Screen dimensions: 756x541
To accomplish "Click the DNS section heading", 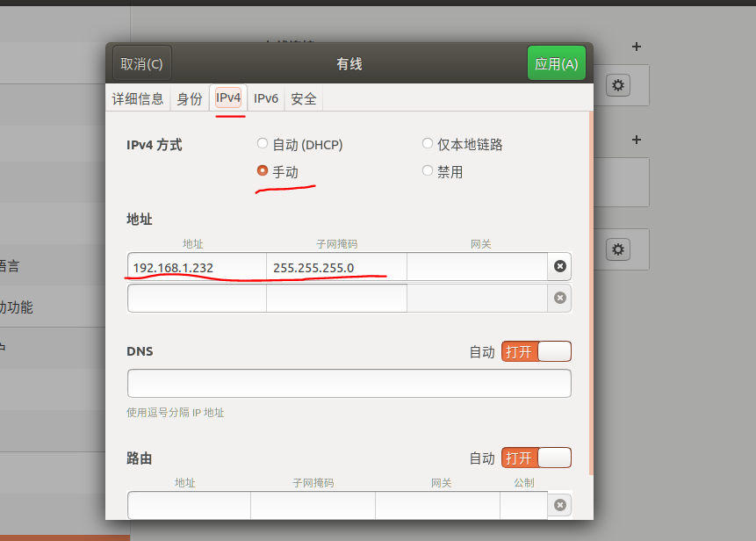I will pyautogui.click(x=140, y=351).
